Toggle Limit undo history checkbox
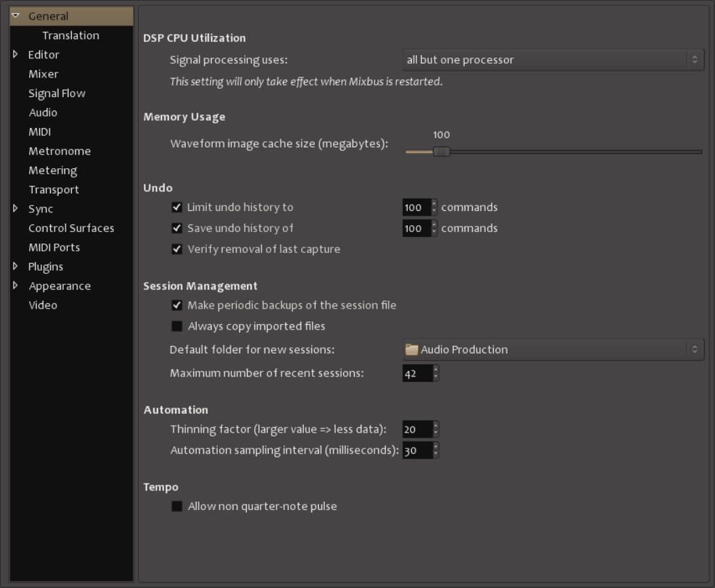This screenshot has height=588, width=715. 177,208
